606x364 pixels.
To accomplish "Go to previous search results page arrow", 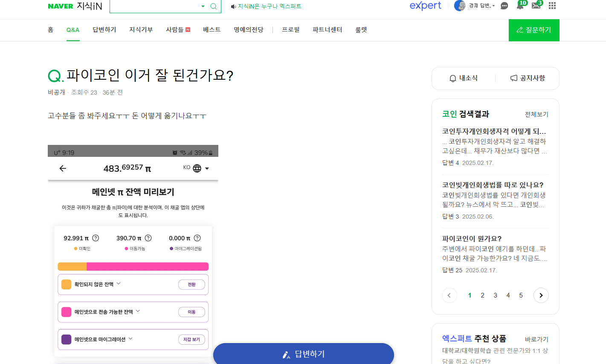I will point(449,295).
